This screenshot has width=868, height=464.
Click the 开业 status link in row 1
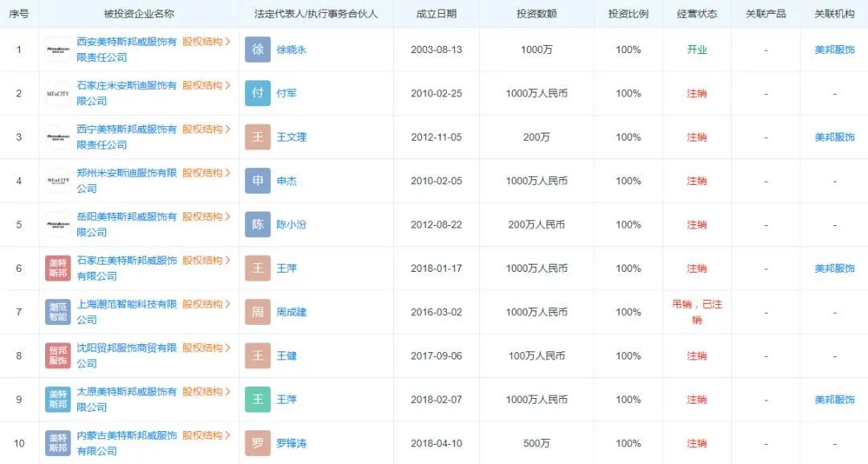click(697, 49)
